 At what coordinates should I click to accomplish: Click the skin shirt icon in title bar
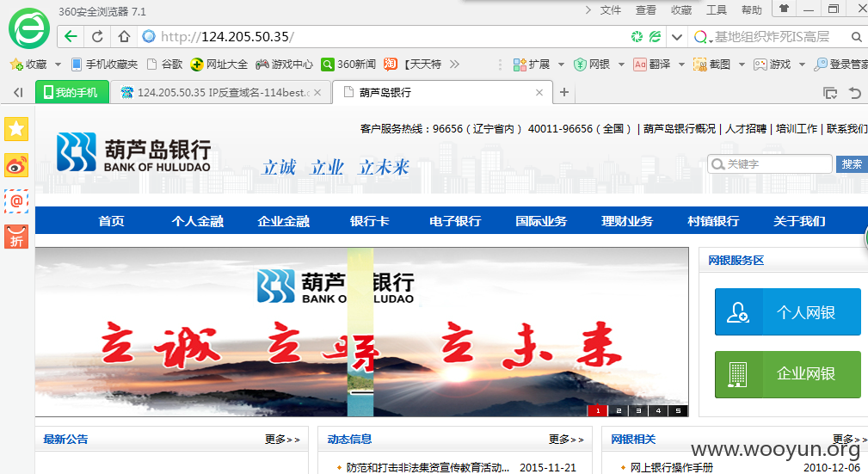[x=784, y=9]
